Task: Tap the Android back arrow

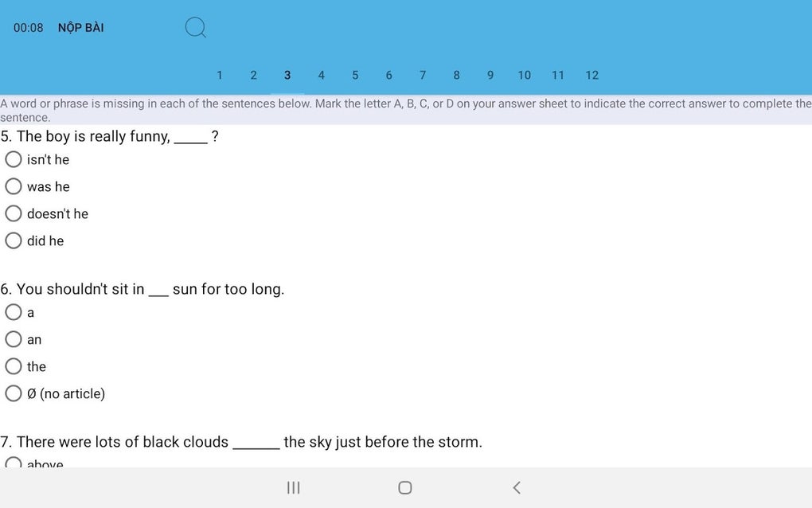Action: click(517, 487)
